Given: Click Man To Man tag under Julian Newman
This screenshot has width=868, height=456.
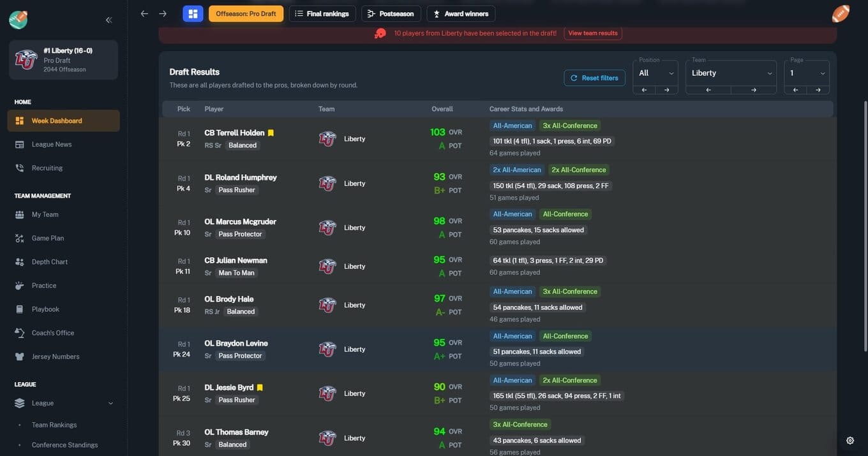Looking at the screenshot, I should [236, 273].
